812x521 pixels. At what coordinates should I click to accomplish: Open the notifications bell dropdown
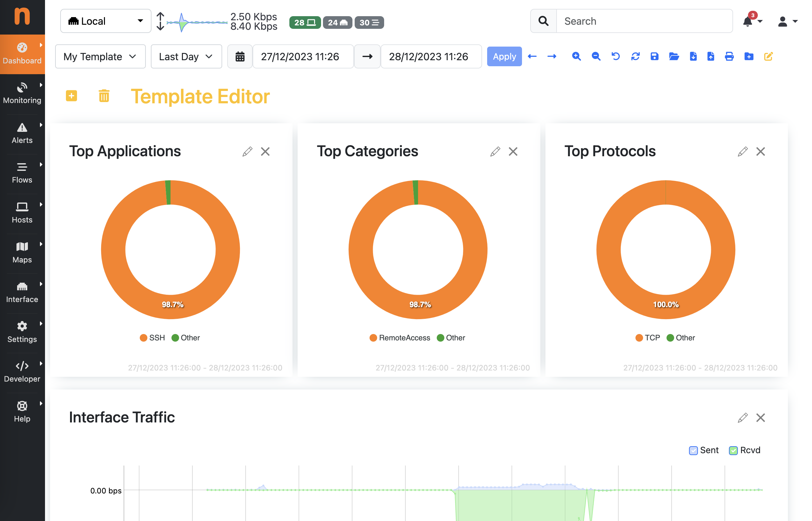752,21
